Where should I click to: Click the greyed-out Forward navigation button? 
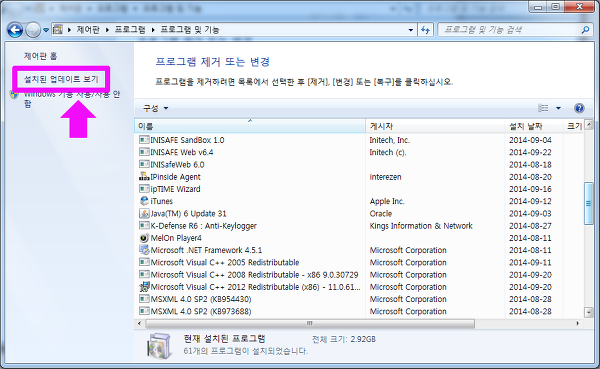[x=33, y=30]
